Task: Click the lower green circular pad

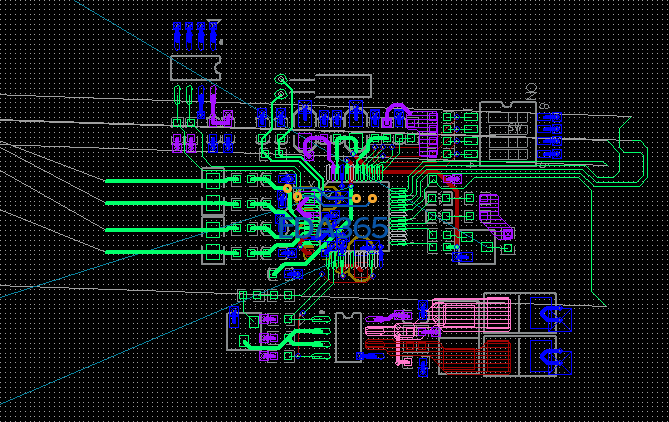Action: 280,94
